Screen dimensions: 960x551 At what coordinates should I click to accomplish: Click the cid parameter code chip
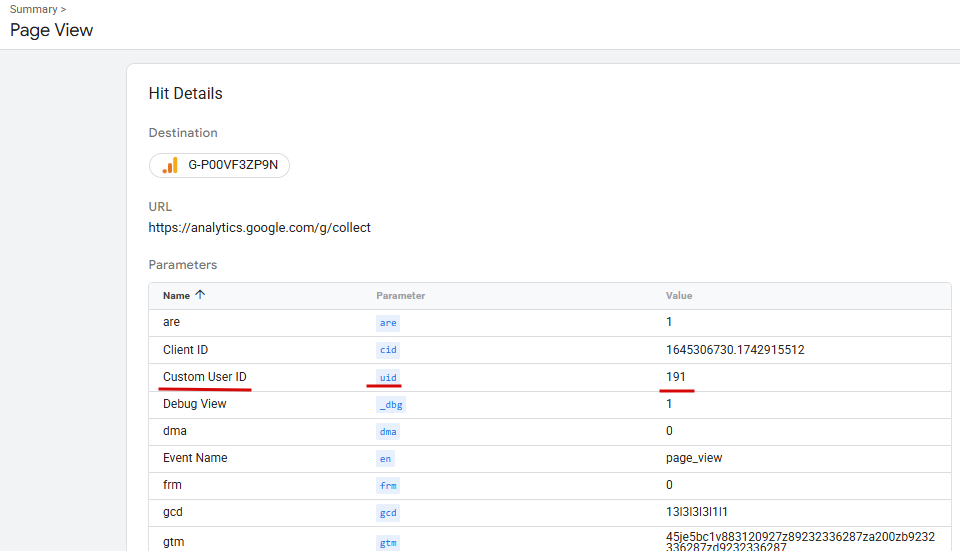(x=387, y=350)
